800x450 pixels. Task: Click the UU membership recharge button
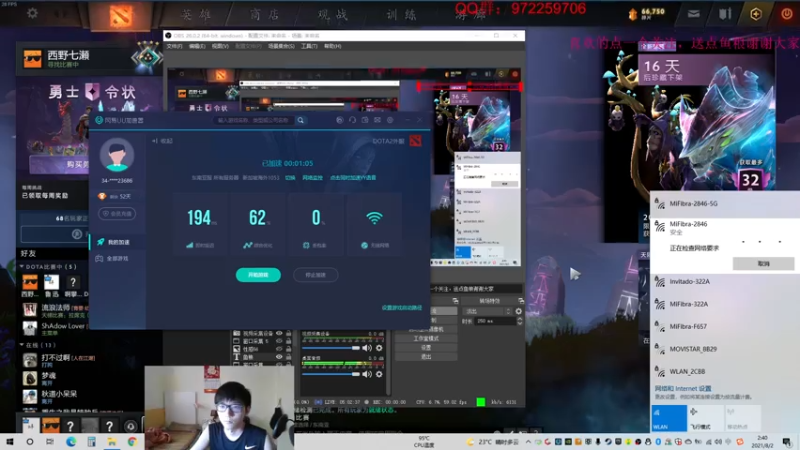click(117, 214)
